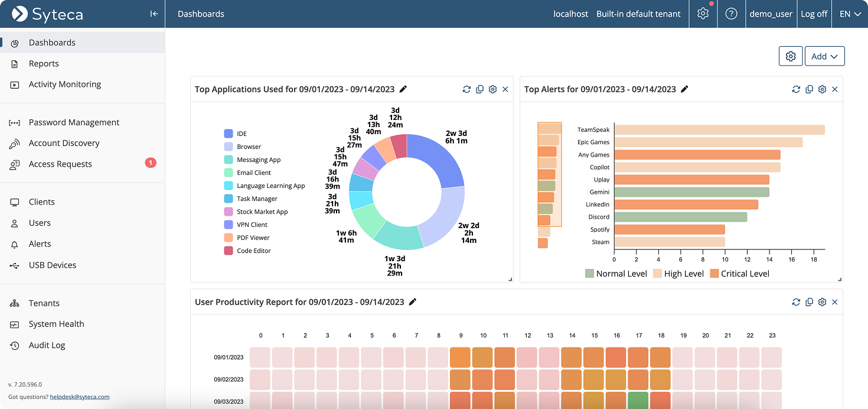Duplicate the Top Applications Used widget
Screen dimensions: 868x409
pos(479,89)
